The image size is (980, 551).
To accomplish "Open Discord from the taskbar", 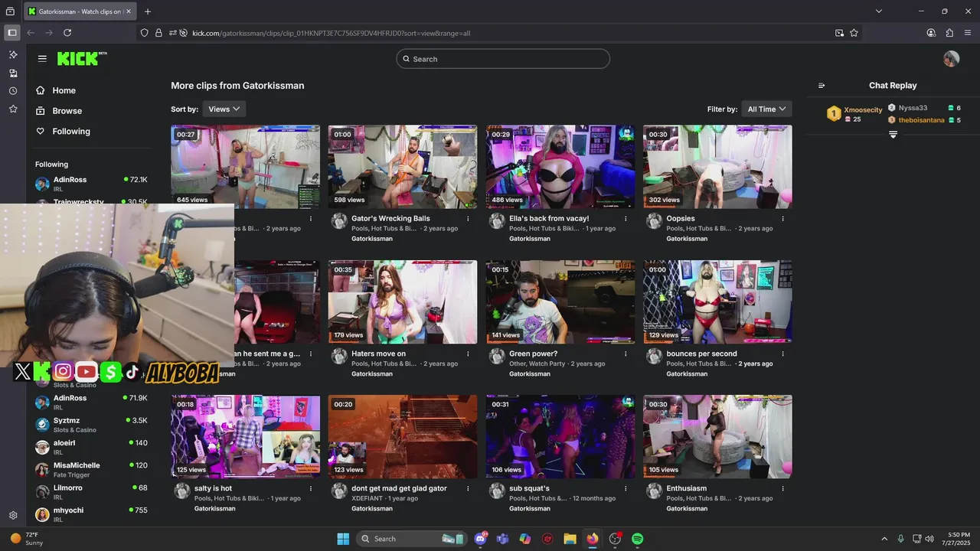I will (x=480, y=539).
